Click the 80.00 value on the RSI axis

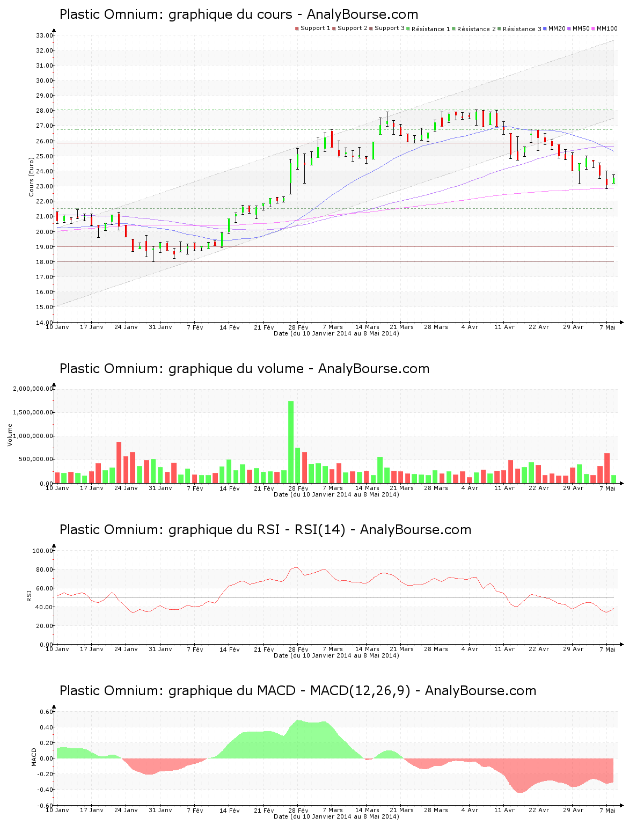point(45,570)
